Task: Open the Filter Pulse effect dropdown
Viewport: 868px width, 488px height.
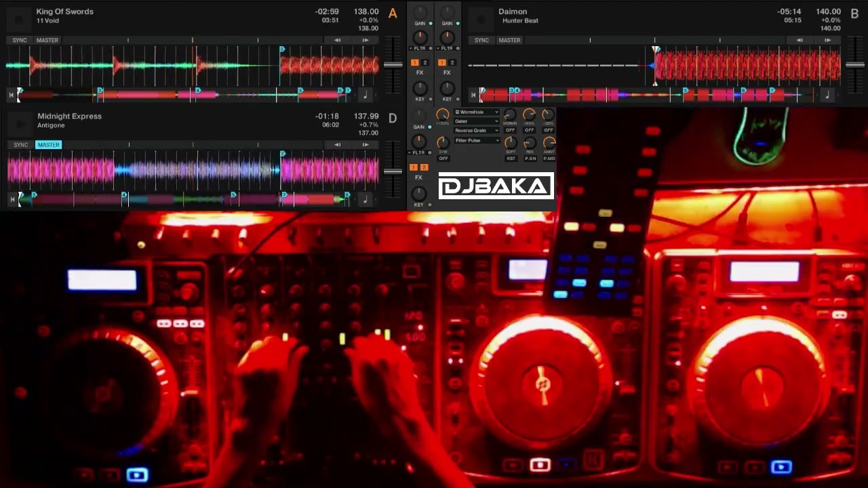Action: click(476, 140)
